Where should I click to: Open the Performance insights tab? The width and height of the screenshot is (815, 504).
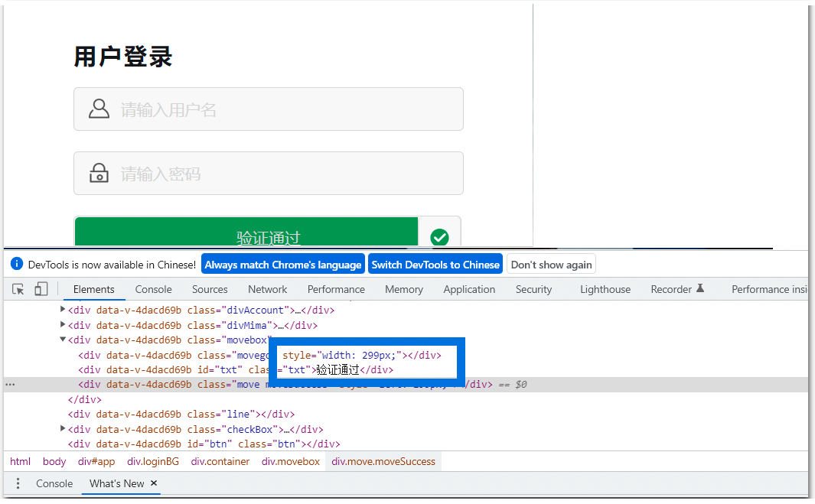click(769, 289)
